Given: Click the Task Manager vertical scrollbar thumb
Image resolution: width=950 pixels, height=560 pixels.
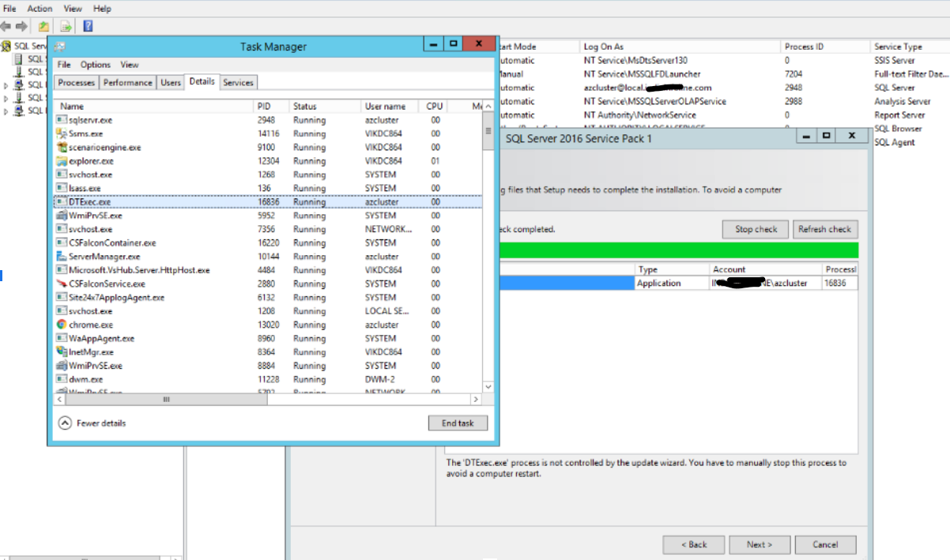Looking at the screenshot, I should point(488,131).
